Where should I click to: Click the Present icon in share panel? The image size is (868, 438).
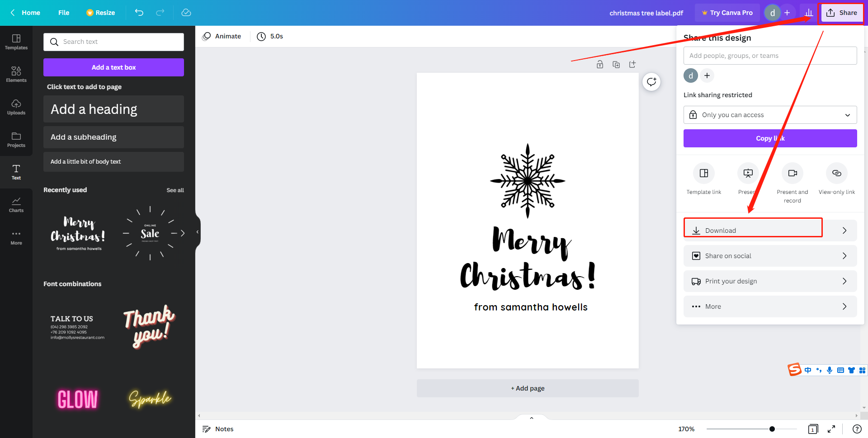(748, 173)
